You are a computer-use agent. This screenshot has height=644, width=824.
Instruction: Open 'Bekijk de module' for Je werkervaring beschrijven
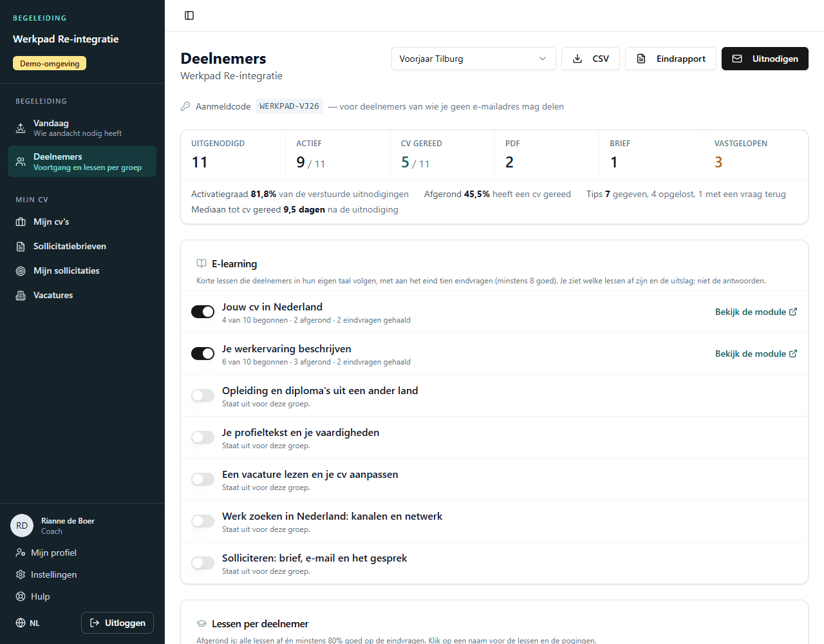[756, 354]
